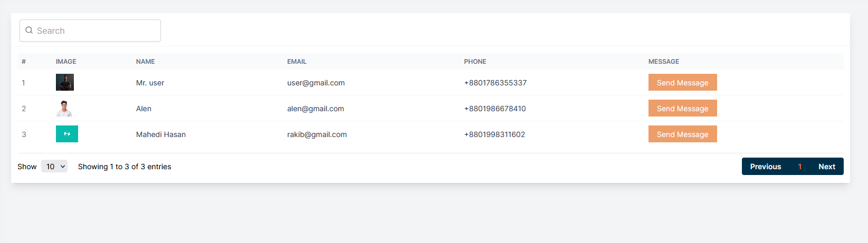Send Message to Mahedi Hasan
The height and width of the screenshot is (243, 868).
point(682,134)
